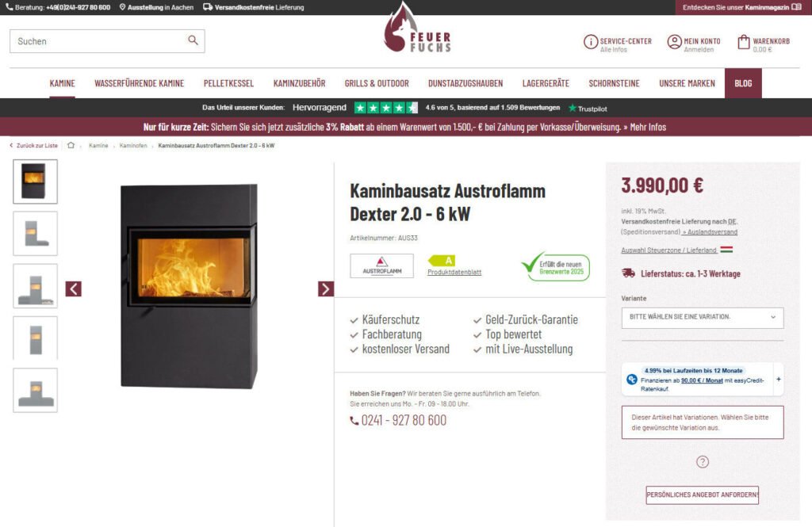Viewport: 812px width, 527px height.
Task: Expand easyCredit financing plus sign
Action: click(x=779, y=379)
